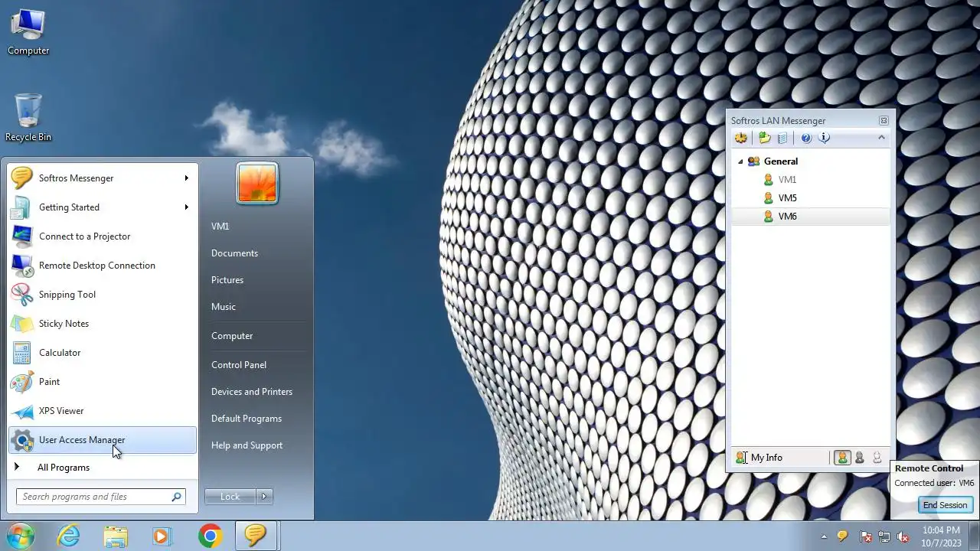End the Remote Control session
Image resolution: width=980 pixels, height=551 pixels.
pos(945,505)
